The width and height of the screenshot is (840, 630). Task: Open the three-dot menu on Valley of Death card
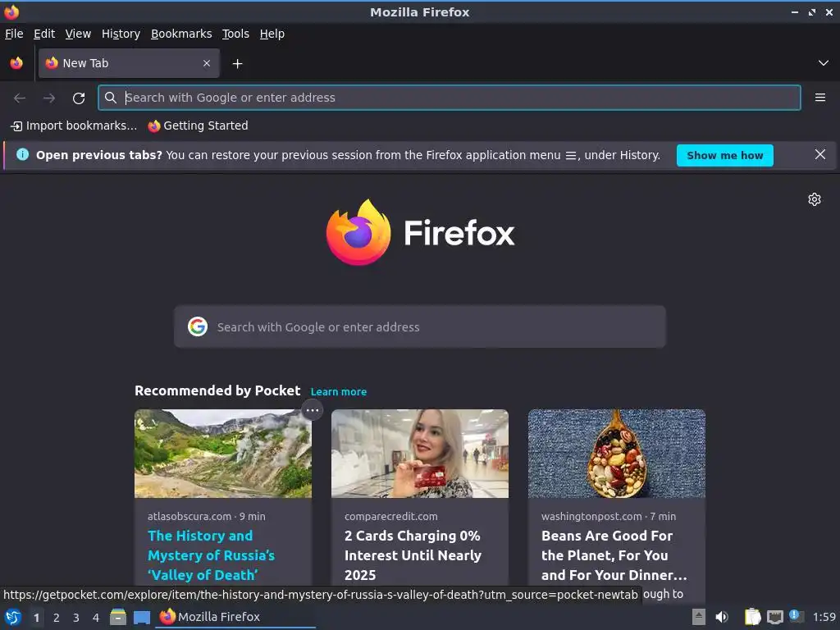coord(313,410)
